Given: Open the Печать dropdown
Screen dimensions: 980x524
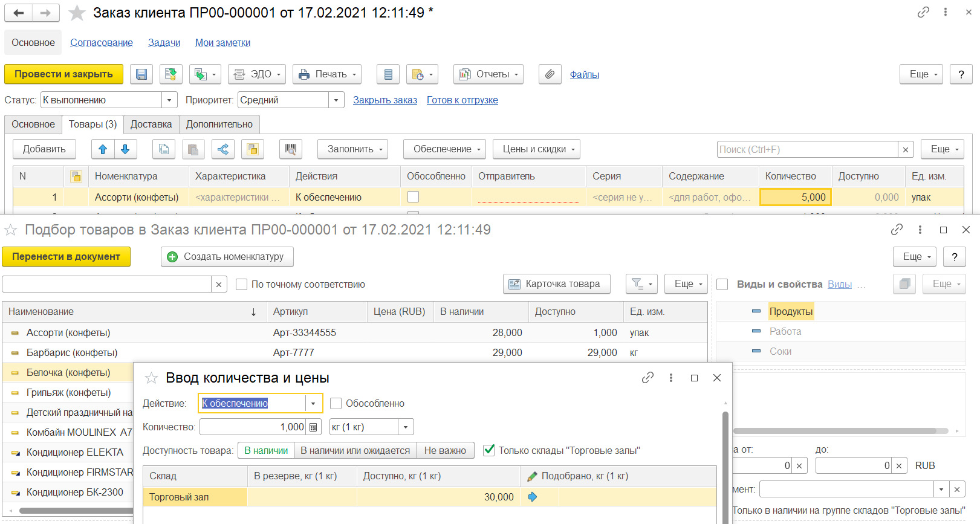Looking at the screenshot, I should [x=327, y=74].
